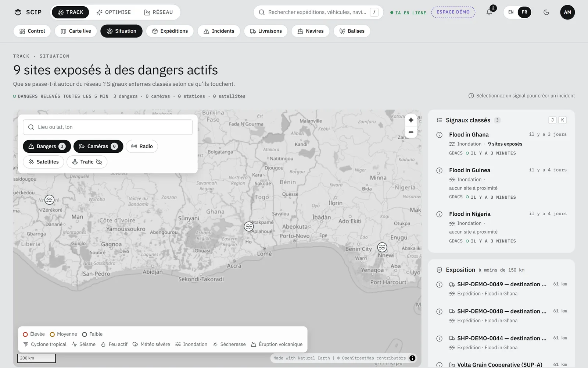Click the Lieu ou lat, lon field
Image resolution: width=588 pixels, height=368 pixels.
coord(108,127)
